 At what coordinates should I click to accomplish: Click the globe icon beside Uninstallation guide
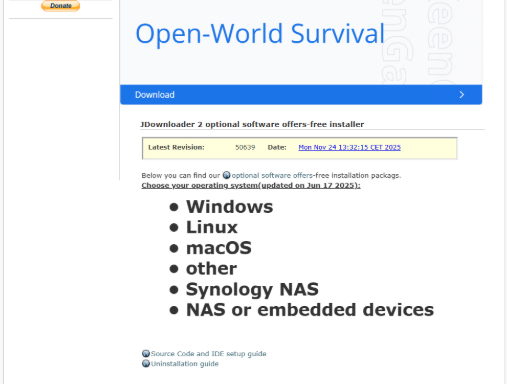[146, 363]
